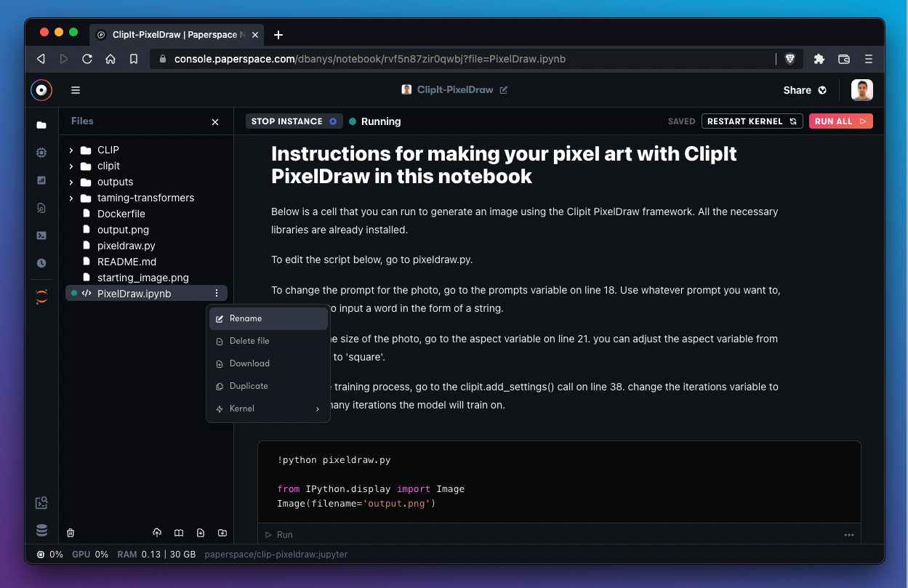Open the clock history icon in sidebar
Screen dimensions: 908x588
click(41, 263)
